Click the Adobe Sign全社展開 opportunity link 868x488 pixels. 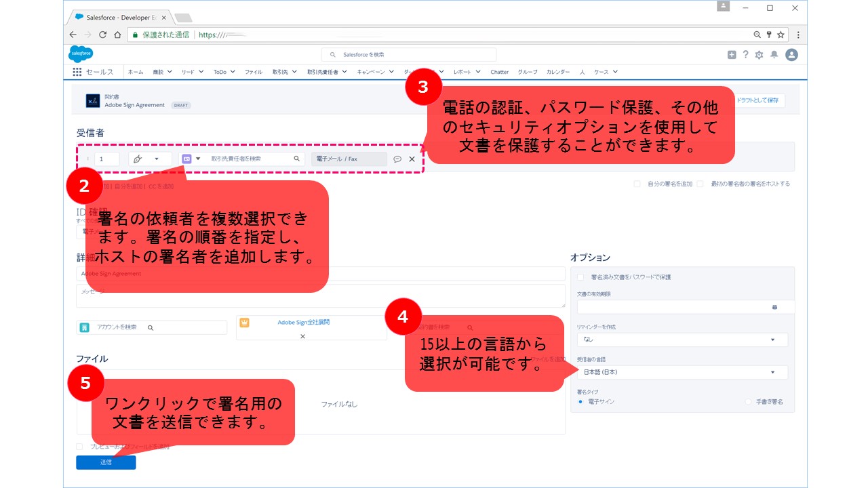(303, 323)
